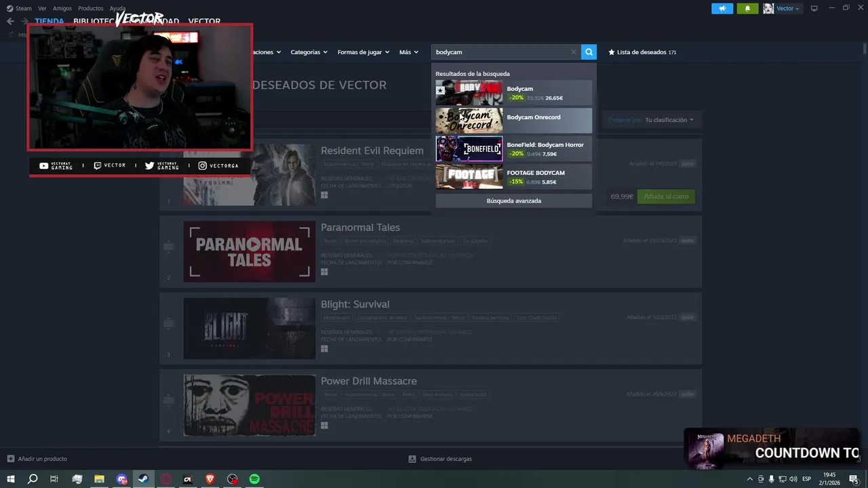
Task: Click Windows platform icon under Paranormal Tales
Action: pos(324,272)
